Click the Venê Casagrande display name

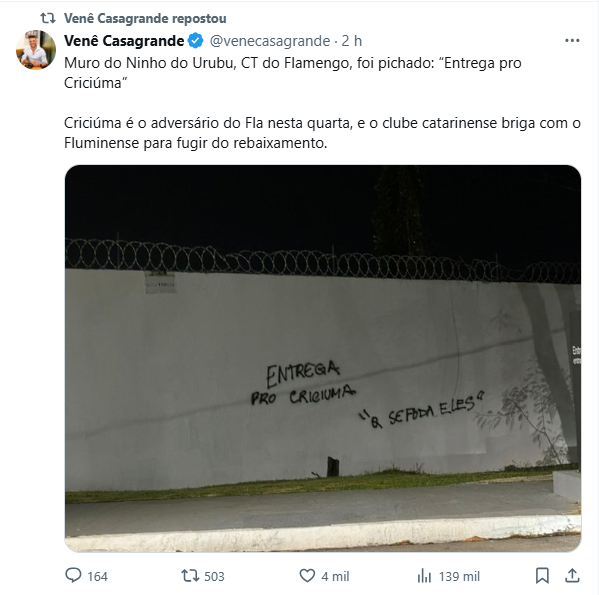click(124, 41)
